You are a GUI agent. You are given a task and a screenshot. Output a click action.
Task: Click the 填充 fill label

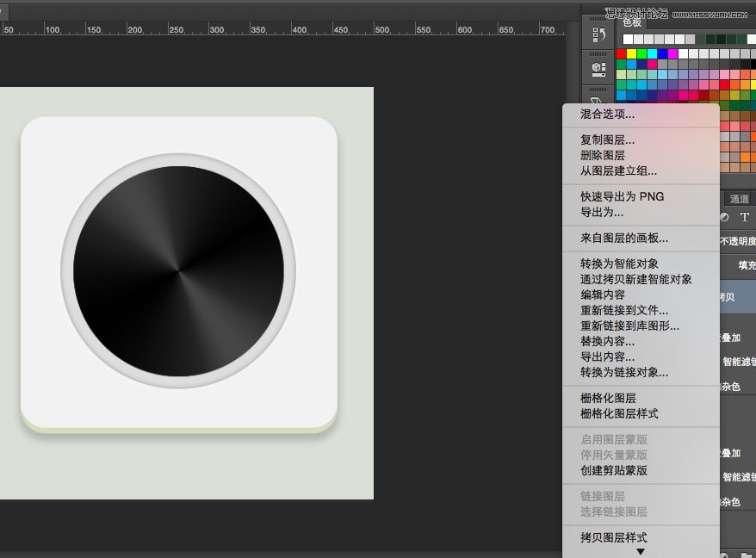point(747,264)
